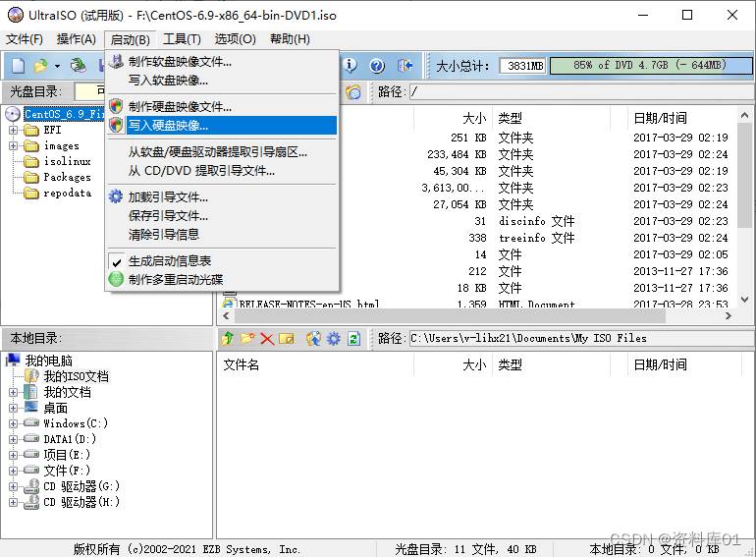
Task: Click the local 路径 field with C:\Users path
Action: [581, 339]
